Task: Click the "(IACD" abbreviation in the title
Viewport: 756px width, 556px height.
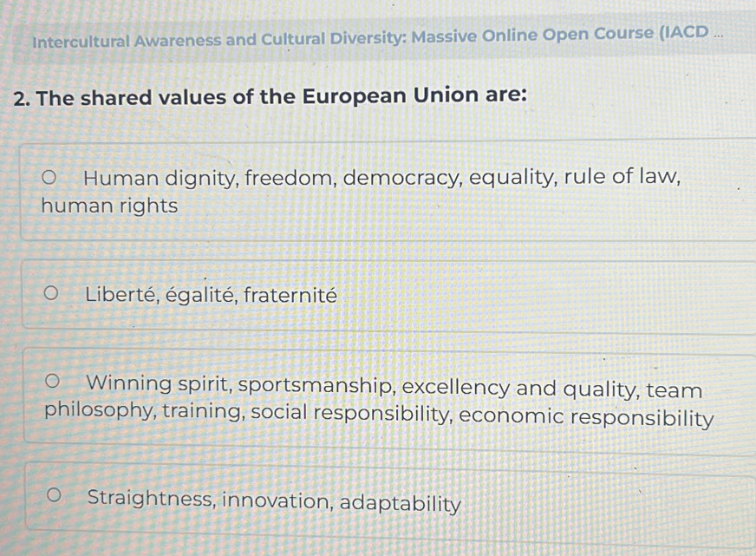Action: 684,33
